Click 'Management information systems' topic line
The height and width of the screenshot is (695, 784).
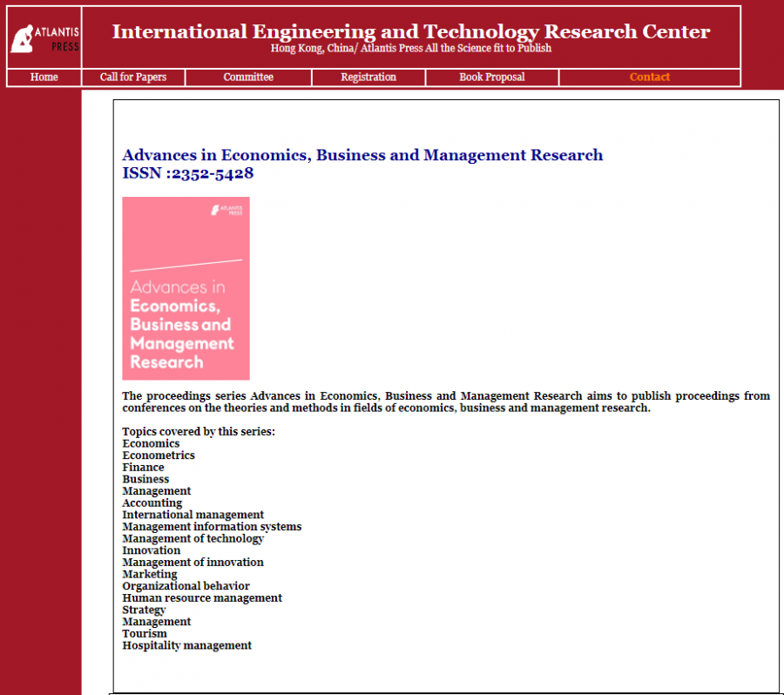coord(212,527)
